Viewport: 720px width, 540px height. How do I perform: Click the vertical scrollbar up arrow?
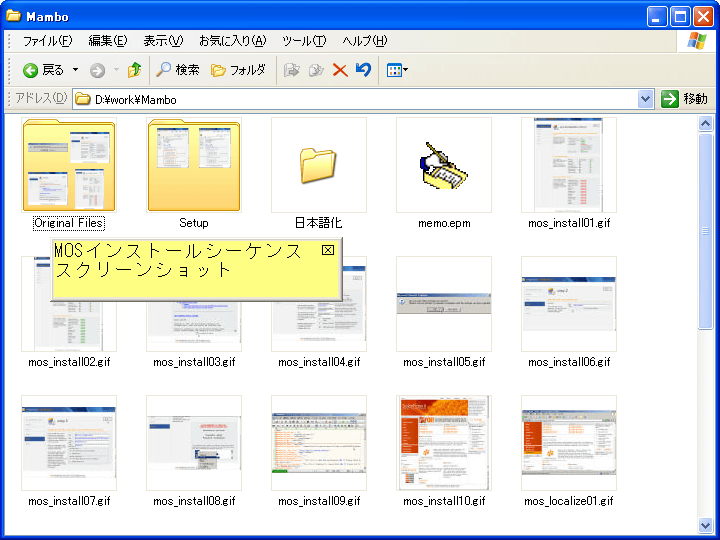[x=705, y=123]
